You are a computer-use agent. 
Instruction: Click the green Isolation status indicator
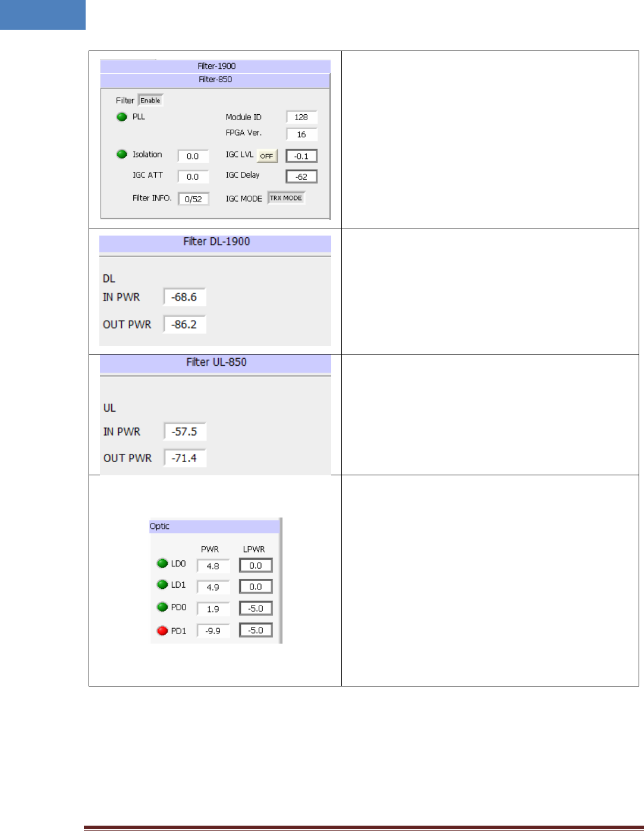[122, 154]
